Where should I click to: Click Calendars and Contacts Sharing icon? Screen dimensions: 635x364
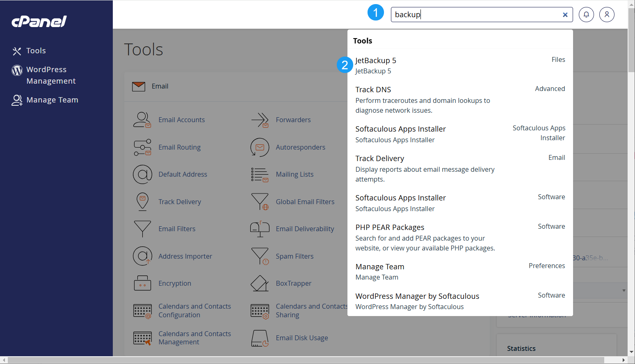coord(260,311)
